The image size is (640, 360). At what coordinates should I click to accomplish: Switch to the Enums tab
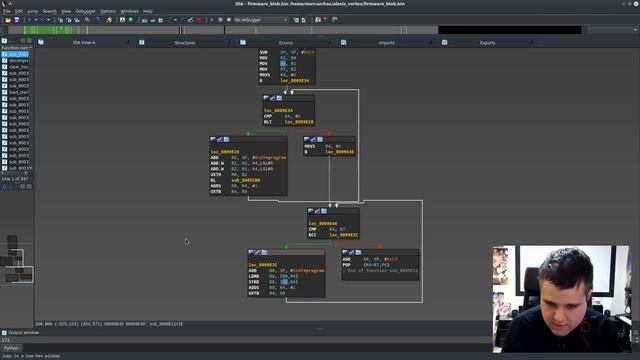286,42
